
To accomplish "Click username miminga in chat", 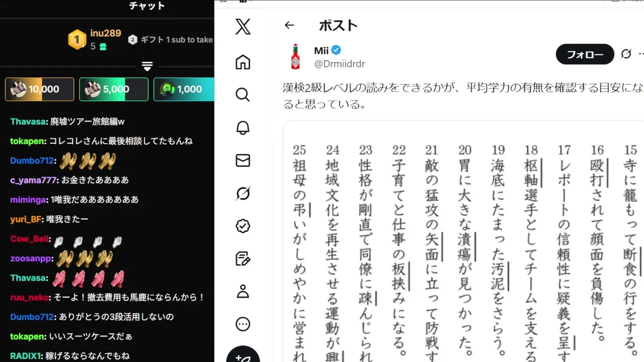I will [29, 200].
